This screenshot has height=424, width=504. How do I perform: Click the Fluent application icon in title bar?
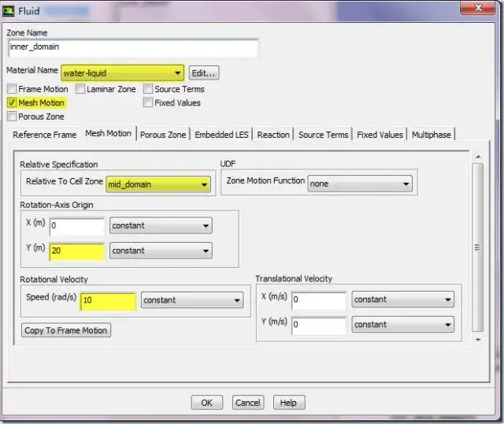pos(8,11)
